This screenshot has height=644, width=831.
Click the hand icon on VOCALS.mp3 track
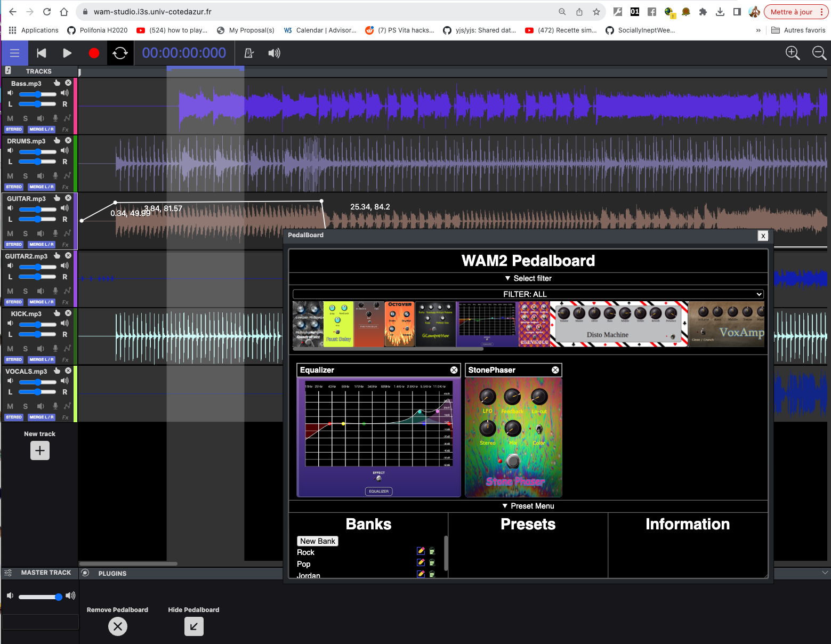(x=57, y=371)
